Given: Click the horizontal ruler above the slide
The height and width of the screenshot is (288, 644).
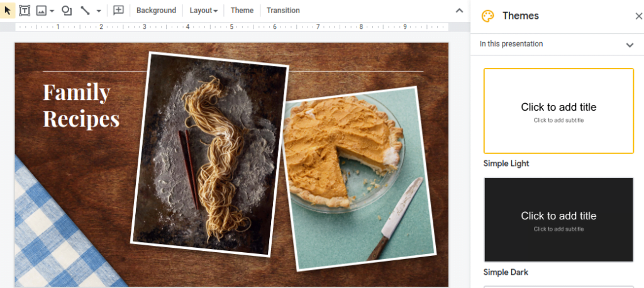Looking at the screenshot, I should [231, 26].
